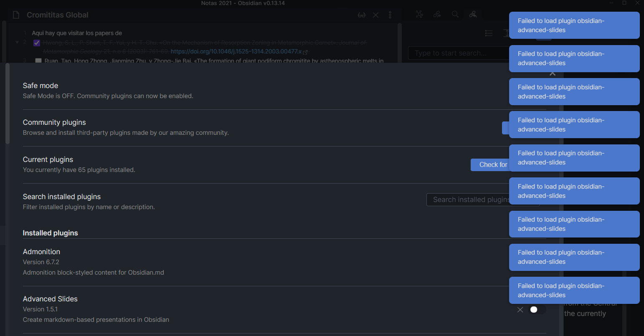The width and height of the screenshot is (644, 336).
Task: Select the Cromititas Global note tab
Action: tap(57, 15)
